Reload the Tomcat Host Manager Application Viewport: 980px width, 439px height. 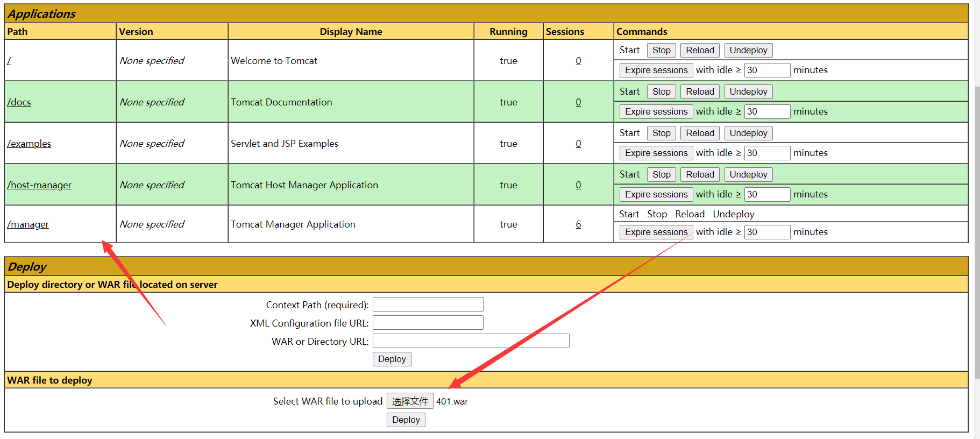700,174
